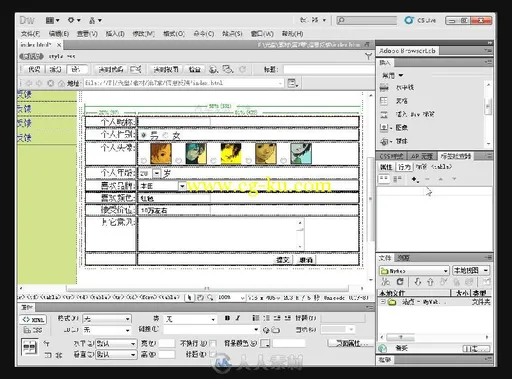Click the CS Live button
Screen dimensions: 512x379
420,20
